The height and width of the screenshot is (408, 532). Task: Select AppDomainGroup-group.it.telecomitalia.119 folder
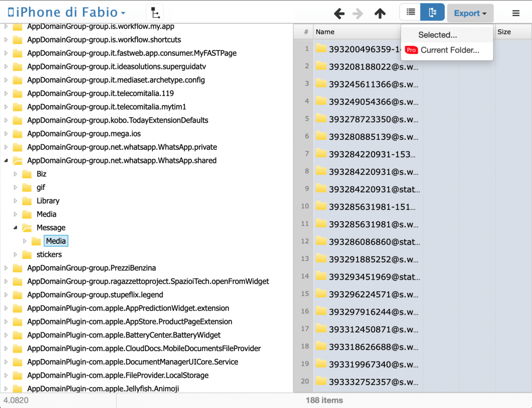pos(101,93)
